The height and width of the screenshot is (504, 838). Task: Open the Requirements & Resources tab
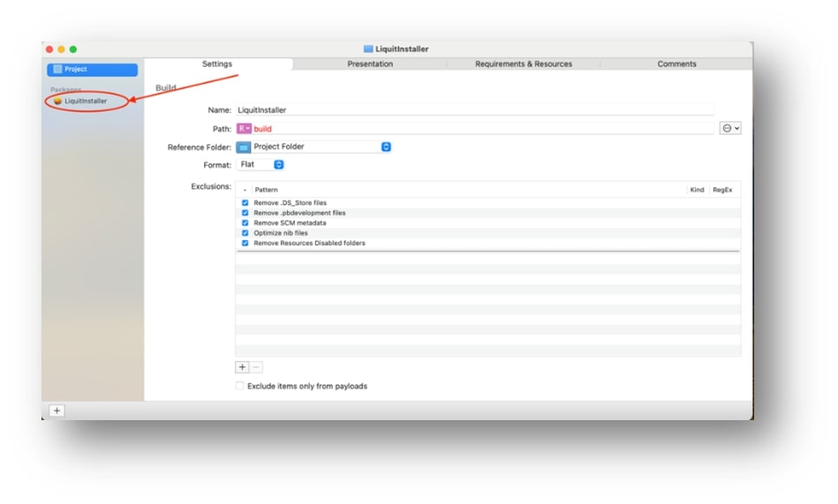[x=524, y=64]
